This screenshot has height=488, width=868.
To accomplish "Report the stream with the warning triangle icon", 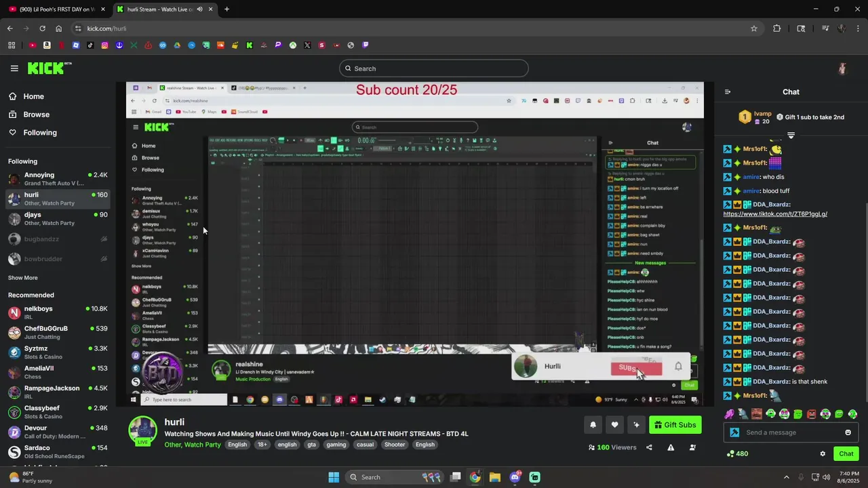I will (671, 447).
